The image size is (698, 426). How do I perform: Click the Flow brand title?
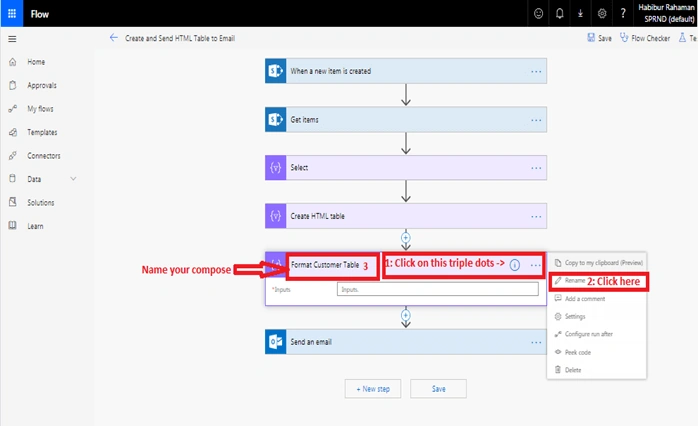(40, 14)
